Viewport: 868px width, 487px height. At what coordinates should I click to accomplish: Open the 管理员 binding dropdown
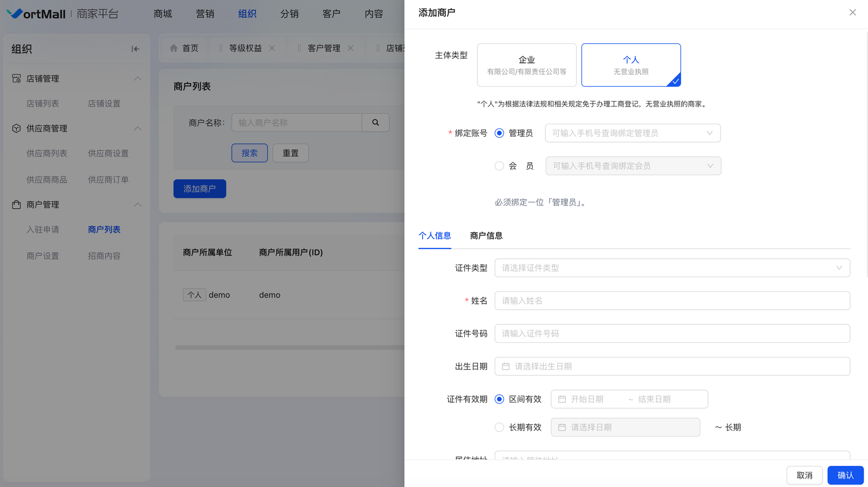(632, 133)
